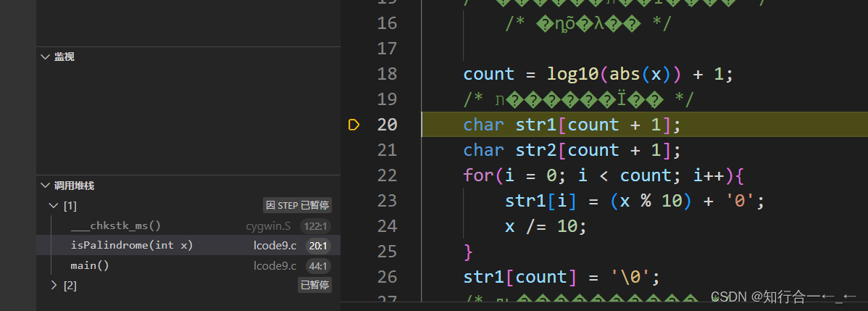Screen dimensions: 868x311
Task: Click the for keyword on line 22
Action: coord(479,175)
